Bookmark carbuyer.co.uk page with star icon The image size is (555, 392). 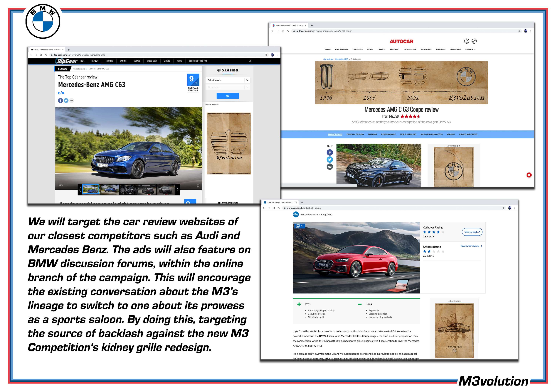503,208
